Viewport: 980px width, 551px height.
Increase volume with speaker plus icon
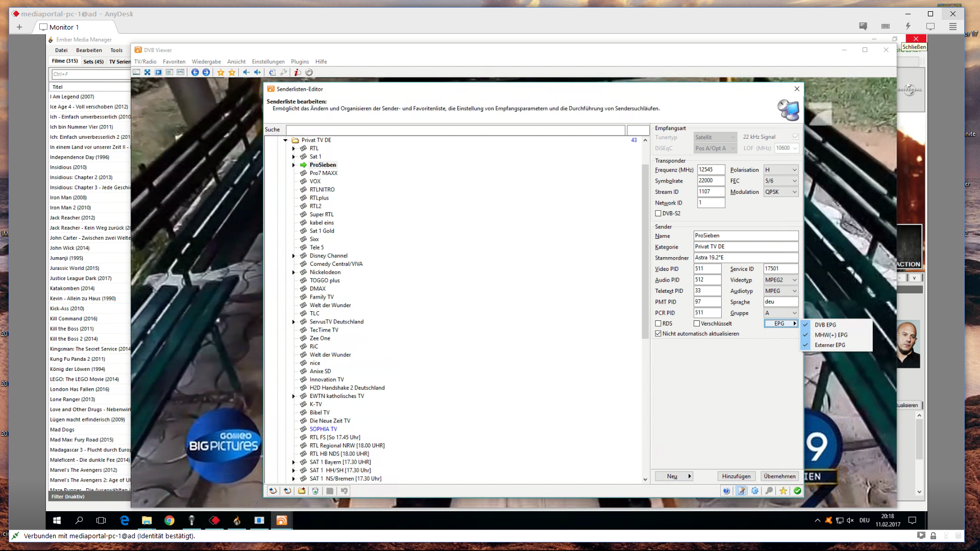(258, 72)
